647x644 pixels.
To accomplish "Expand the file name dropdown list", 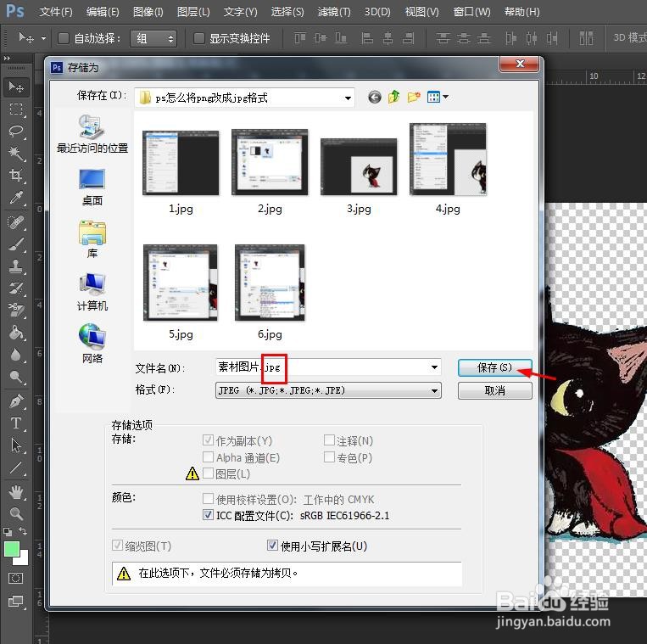I will (434, 367).
